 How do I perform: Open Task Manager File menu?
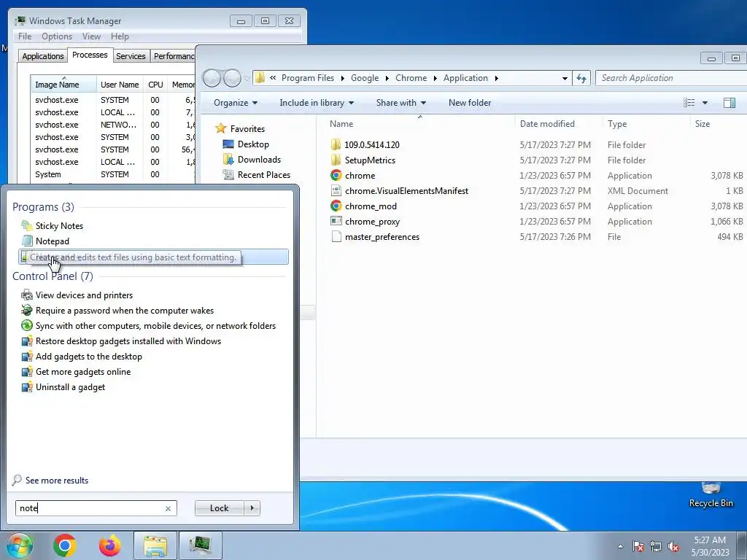tap(24, 36)
